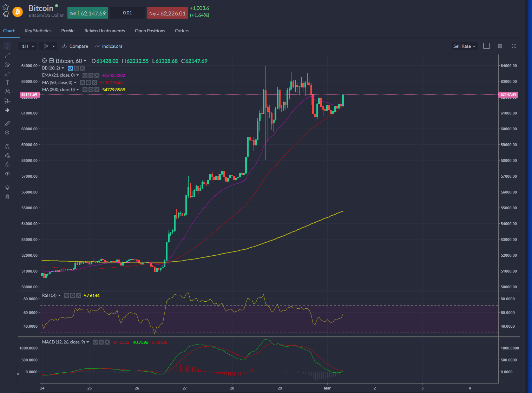Screen dimensions: 532x393
Task: Click the trash icon to remove drawings
Action: 7,197
